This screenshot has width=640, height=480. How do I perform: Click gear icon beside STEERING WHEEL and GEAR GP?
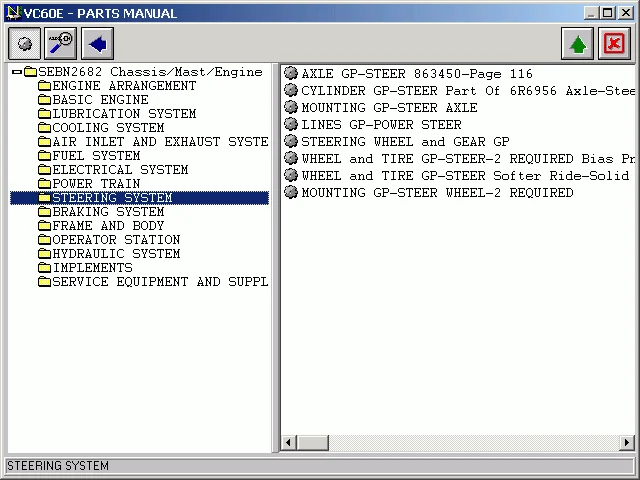tap(291, 141)
